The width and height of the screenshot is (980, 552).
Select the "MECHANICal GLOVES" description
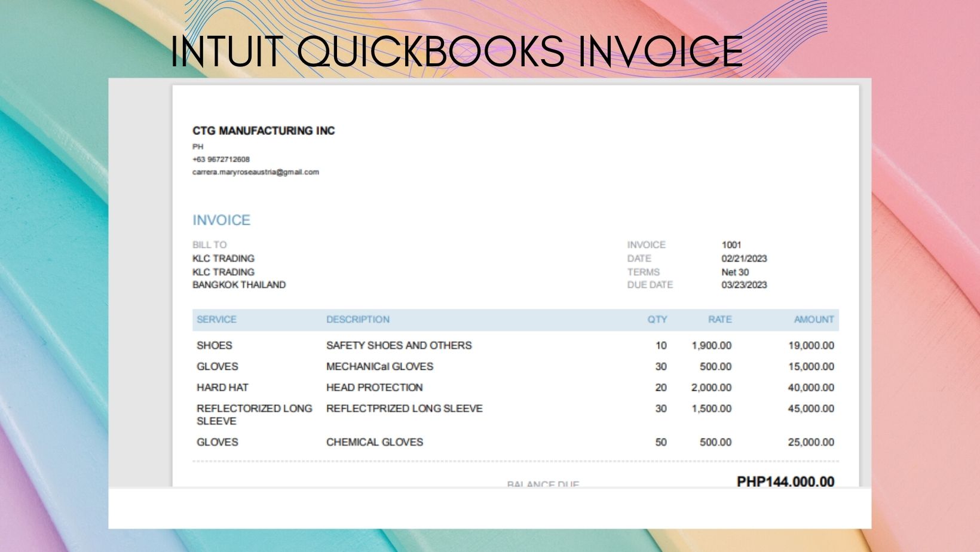pos(380,366)
